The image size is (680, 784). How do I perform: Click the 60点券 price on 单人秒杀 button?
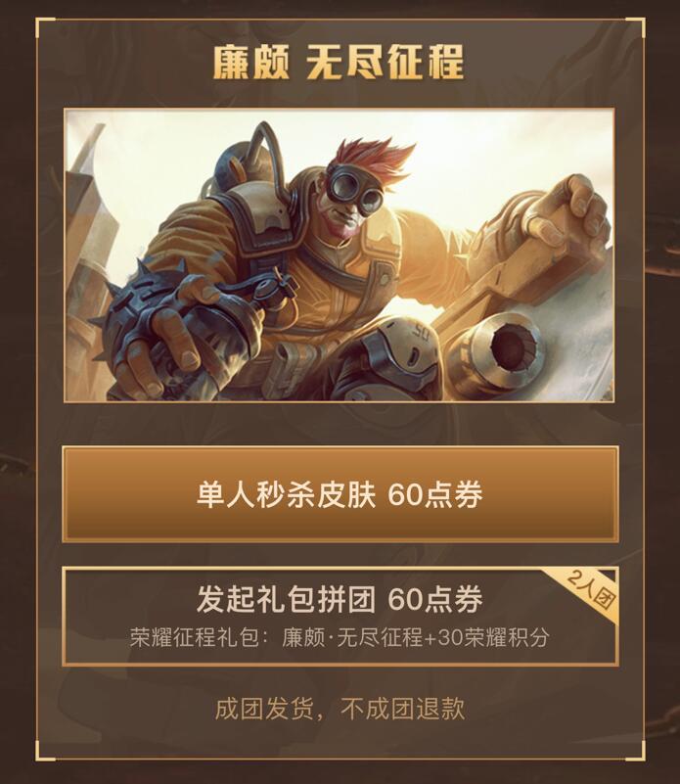point(435,494)
